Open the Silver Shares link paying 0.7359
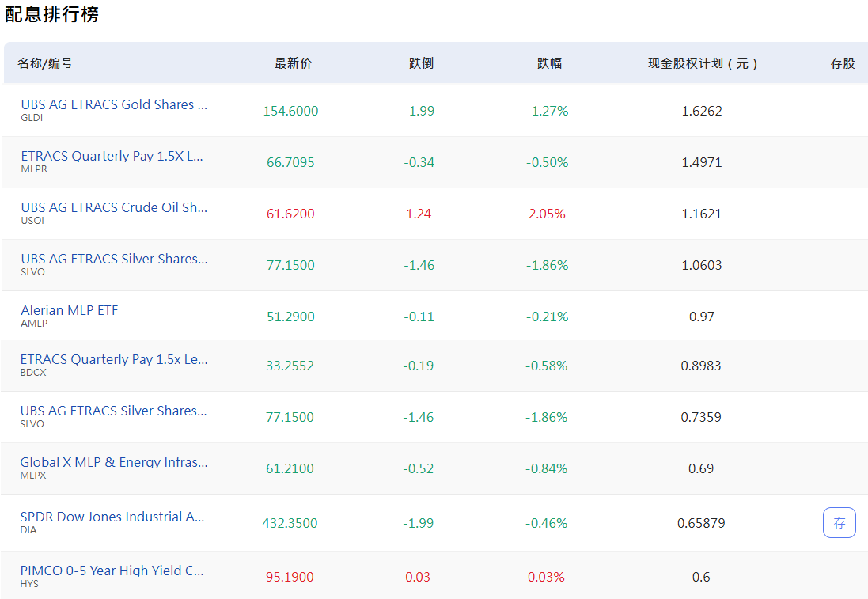This screenshot has height=599, width=868. (x=113, y=411)
